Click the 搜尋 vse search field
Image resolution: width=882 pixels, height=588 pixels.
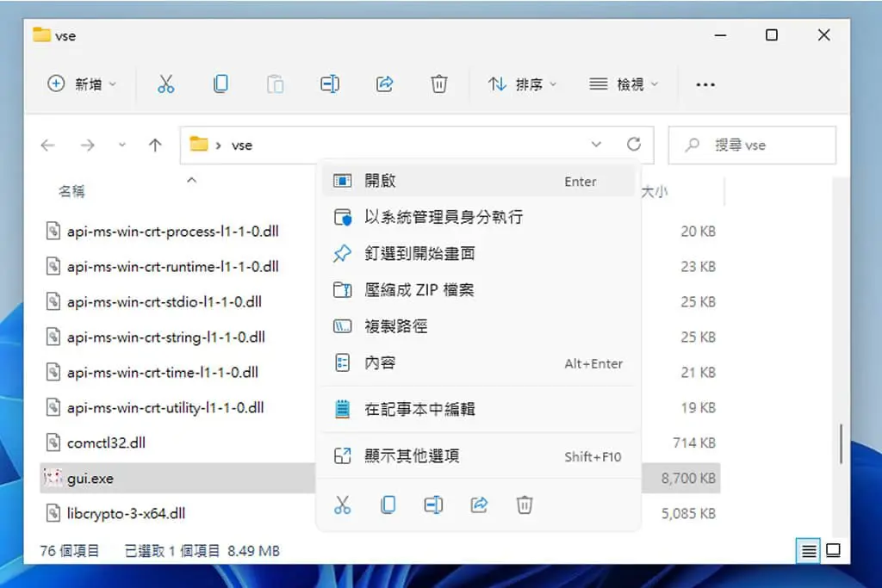pos(752,145)
